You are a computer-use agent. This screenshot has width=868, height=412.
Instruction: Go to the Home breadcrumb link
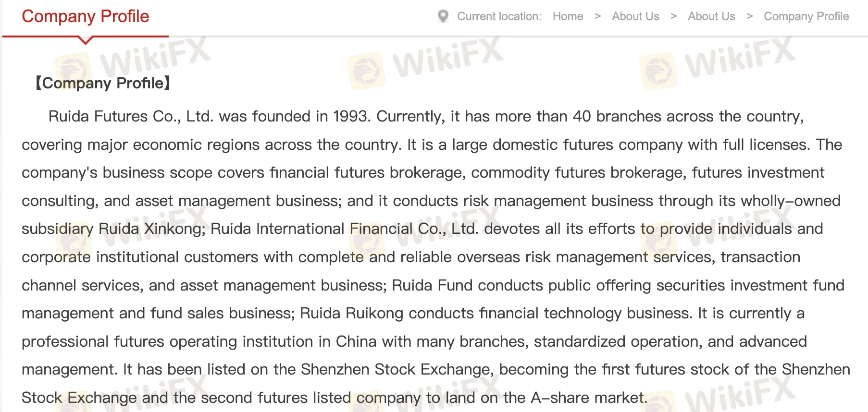[568, 16]
